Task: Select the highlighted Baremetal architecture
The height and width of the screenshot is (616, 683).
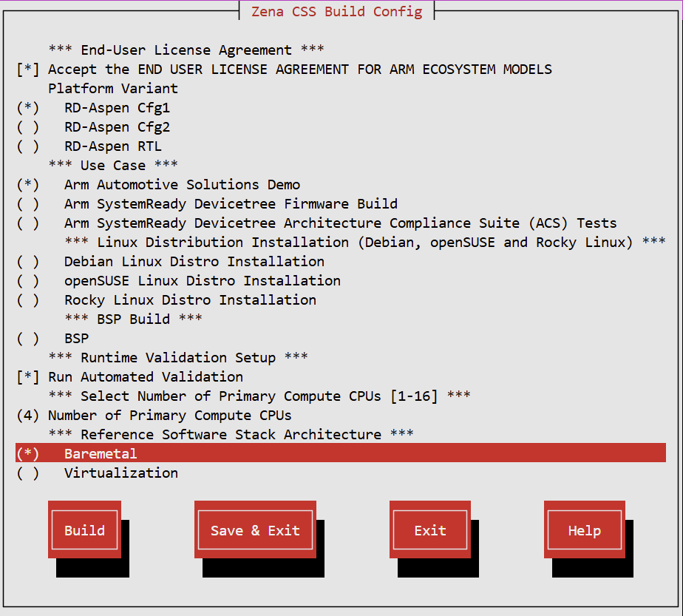Action: pos(341,453)
